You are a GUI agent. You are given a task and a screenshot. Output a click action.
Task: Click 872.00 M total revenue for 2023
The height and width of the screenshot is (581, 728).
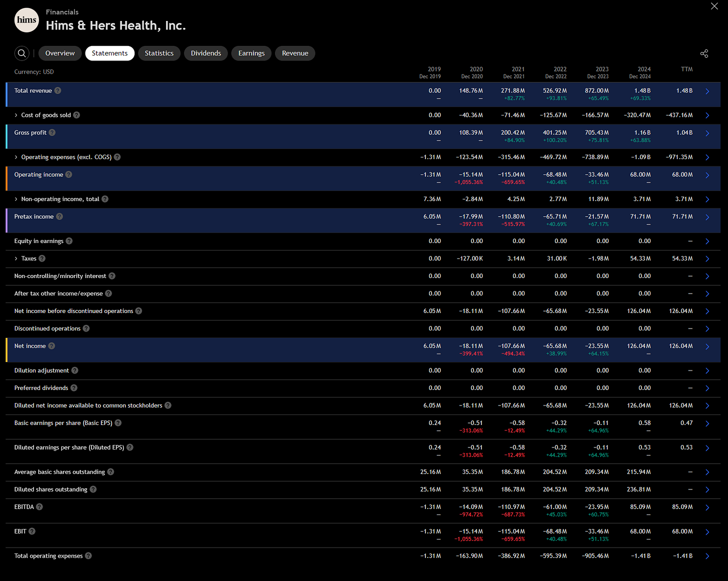pos(597,90)
